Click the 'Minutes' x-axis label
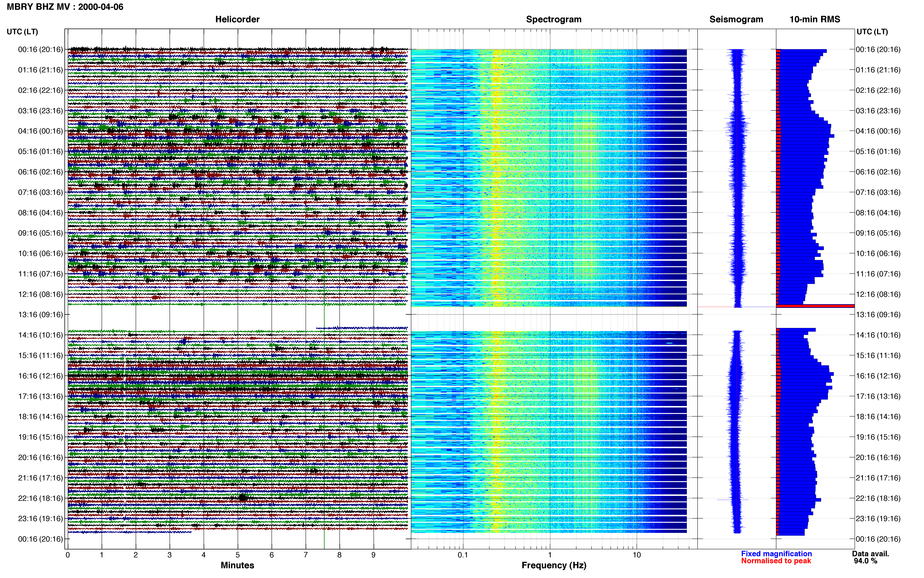Screen dimensions: 924x578 tap(237, 565)
